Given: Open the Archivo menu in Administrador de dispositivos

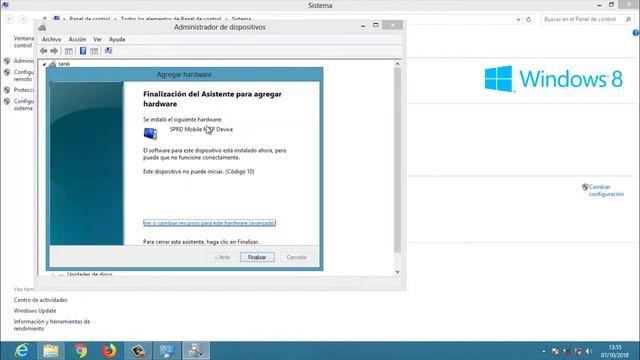Looking at the screenshot, I should pyautogui.click(x=51, y=40).
